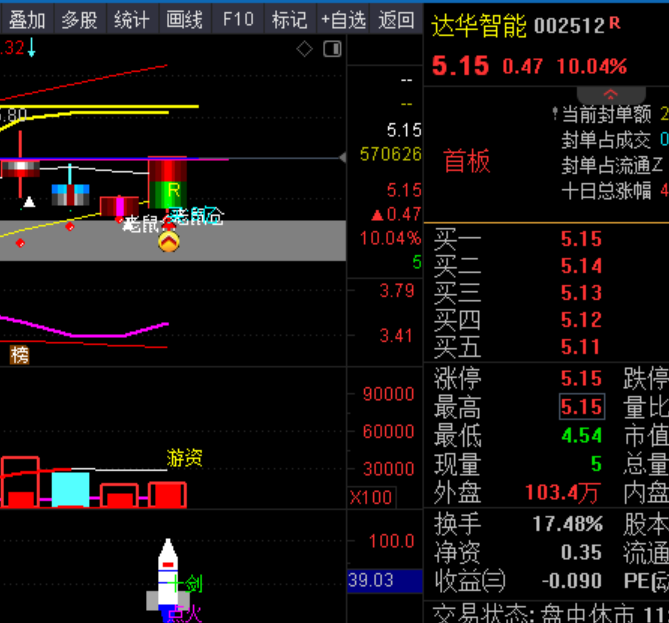Viewport: 669px width, 623px height.
Task: Click the 换手 value 17.48%
Action: [x=568, y=524]
